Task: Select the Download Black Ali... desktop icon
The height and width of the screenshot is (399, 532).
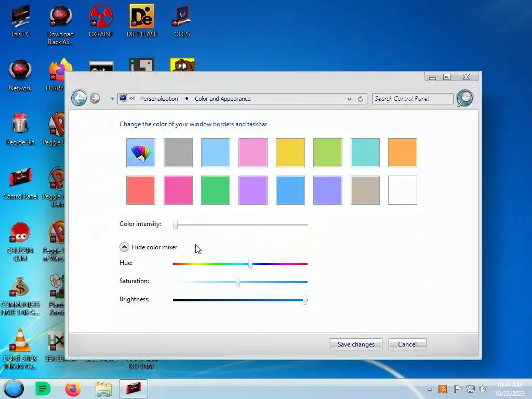Action: coord(60,25)
